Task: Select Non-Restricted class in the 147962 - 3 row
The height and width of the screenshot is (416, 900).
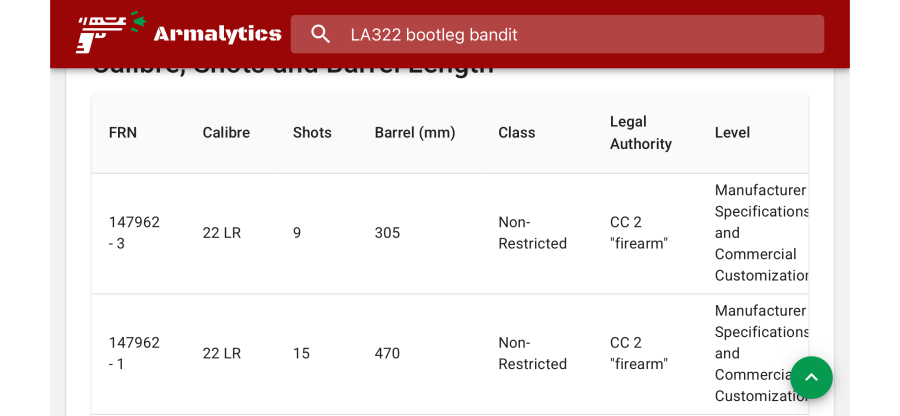Action: click(x=532, y=233)
